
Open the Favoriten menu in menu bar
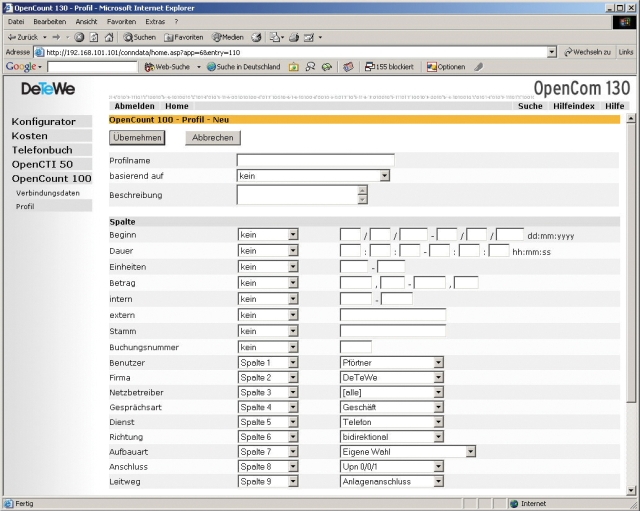[x=121, y=22]
